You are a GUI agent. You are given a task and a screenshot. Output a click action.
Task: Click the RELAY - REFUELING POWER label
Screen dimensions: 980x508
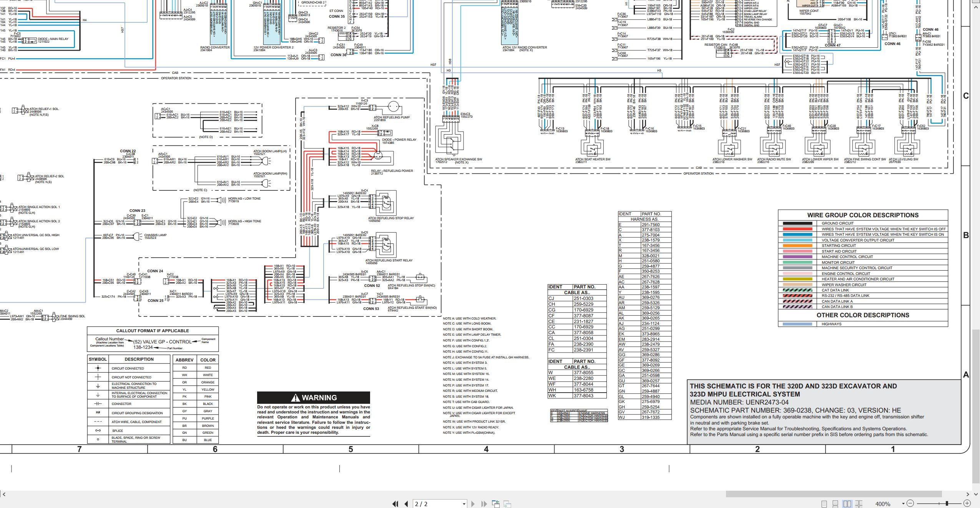pyautogui.click(x=392, y=171)
